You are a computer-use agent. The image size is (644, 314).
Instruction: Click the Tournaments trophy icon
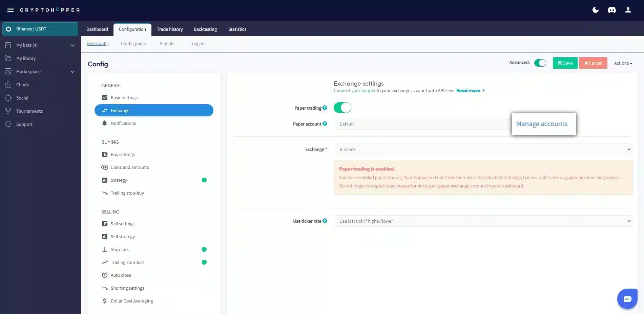point(8,111)
